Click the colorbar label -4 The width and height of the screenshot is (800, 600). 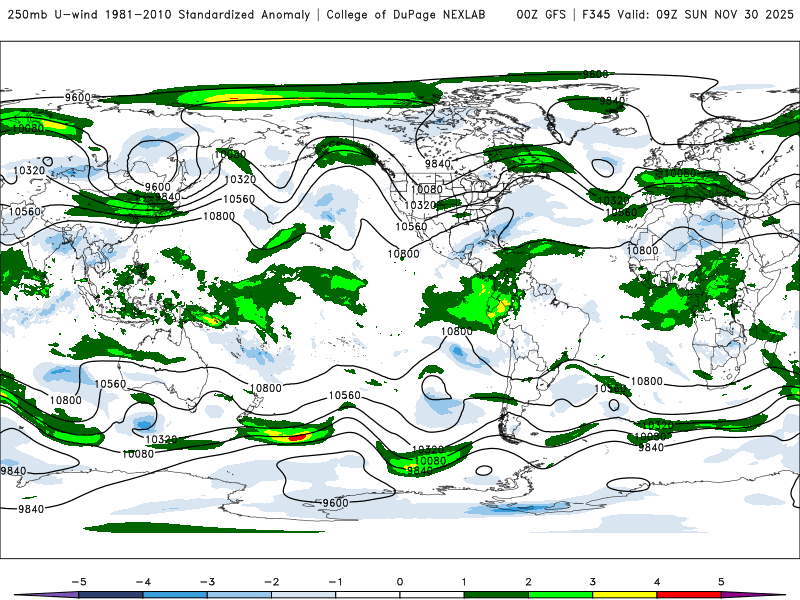point(143,582)
